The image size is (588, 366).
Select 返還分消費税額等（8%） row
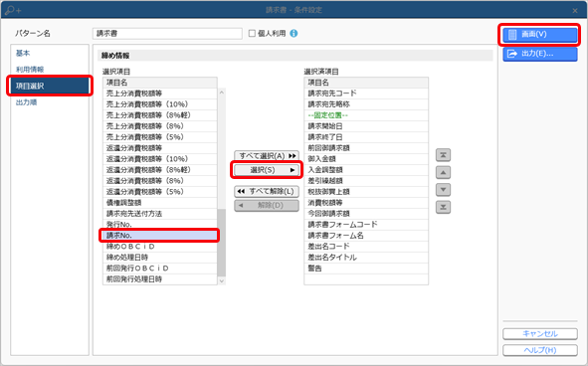[x=160, y=181]
